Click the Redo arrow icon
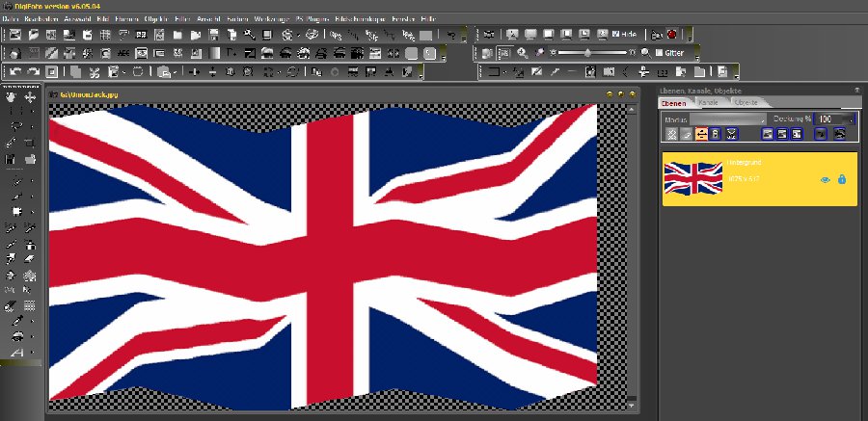This screenshot has width=868, height=421. click(x=34, y=71)
